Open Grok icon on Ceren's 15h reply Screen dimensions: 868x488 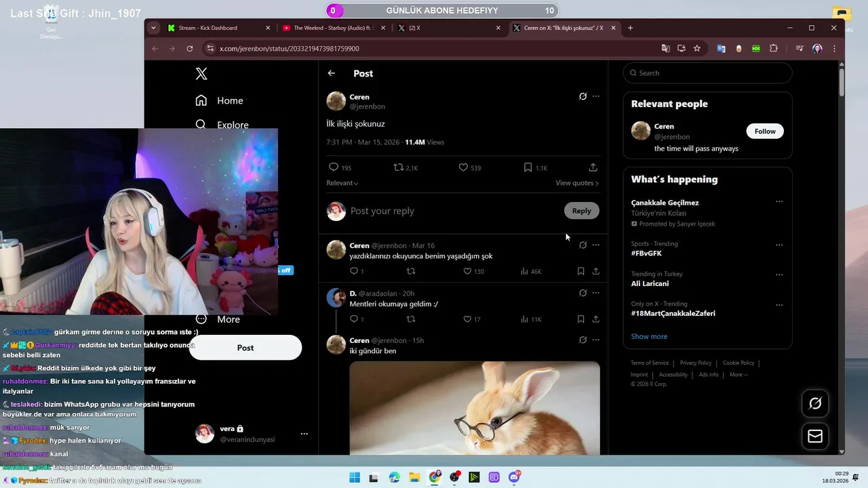point(583,340)
